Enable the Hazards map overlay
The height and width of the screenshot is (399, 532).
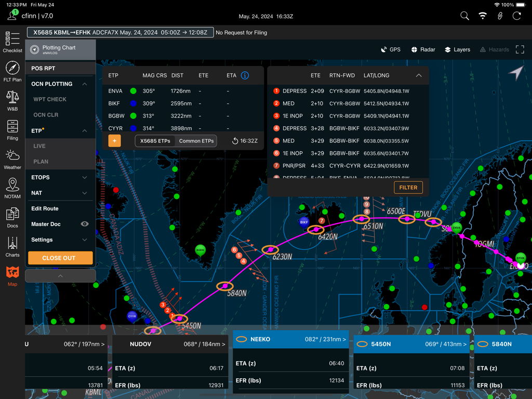coord(494,49)
